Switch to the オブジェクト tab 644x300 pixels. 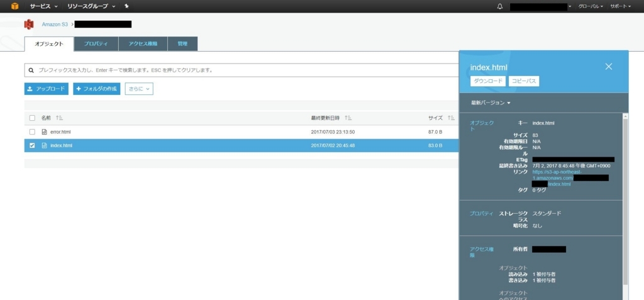pyautogui.click(x=49, y=44)
